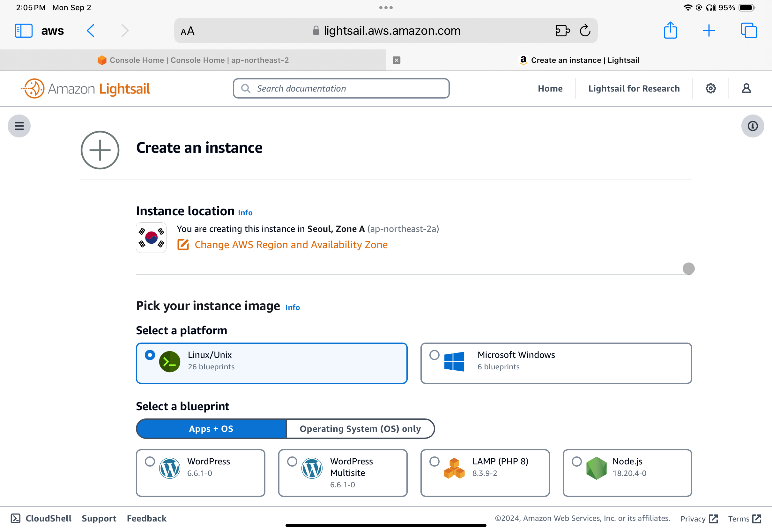Go to Home in Lightsail navigation
Viewport: 772px width, 532px height.
[x=550, y=88]
